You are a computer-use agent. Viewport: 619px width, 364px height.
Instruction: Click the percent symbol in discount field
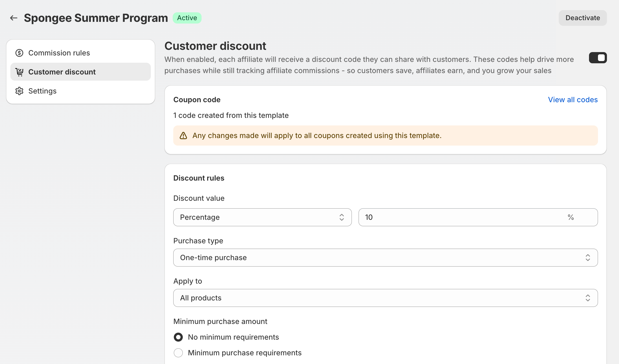(x=571, y=217)
